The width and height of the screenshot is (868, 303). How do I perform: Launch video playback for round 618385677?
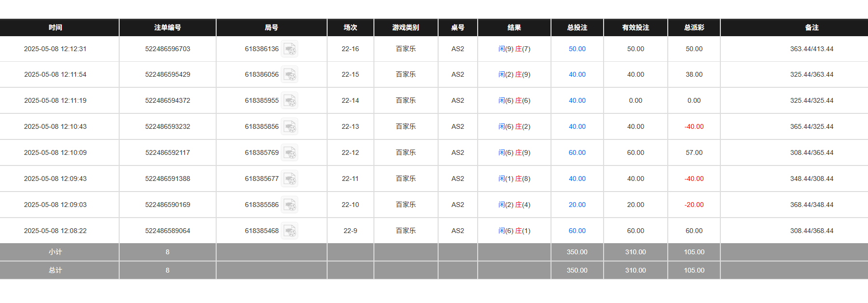(290, 179)
